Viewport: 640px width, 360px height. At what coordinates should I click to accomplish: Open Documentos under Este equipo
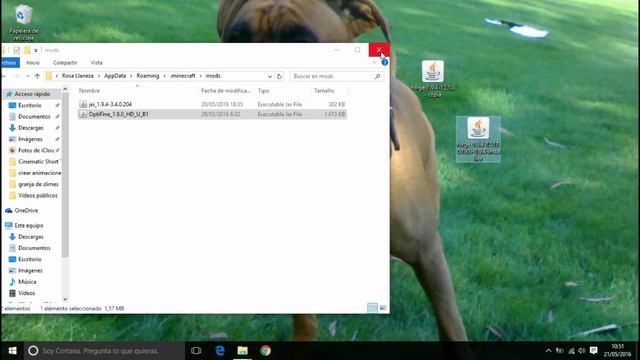coord(34,248)
